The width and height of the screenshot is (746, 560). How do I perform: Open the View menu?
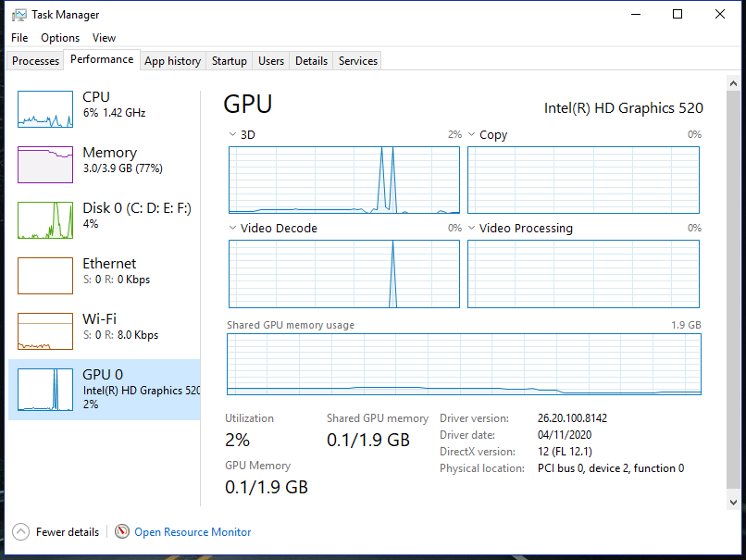(x=104, y=38)
